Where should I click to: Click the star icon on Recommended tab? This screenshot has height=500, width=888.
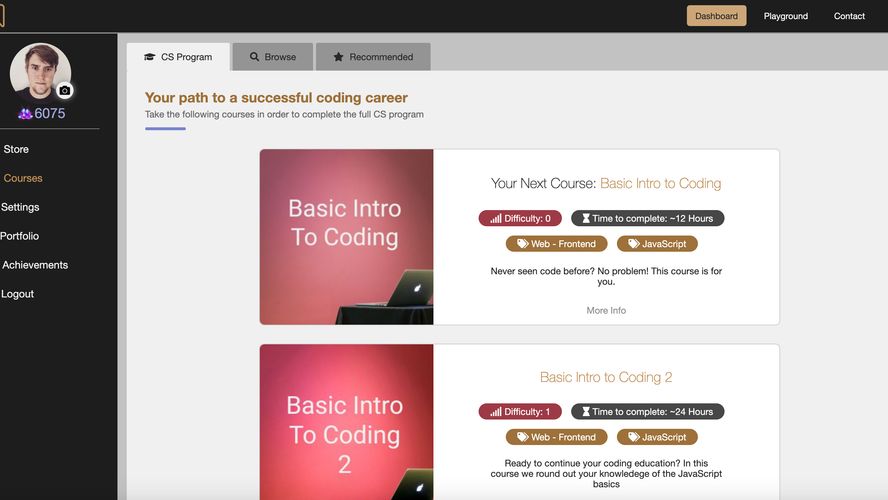[338, 57]
